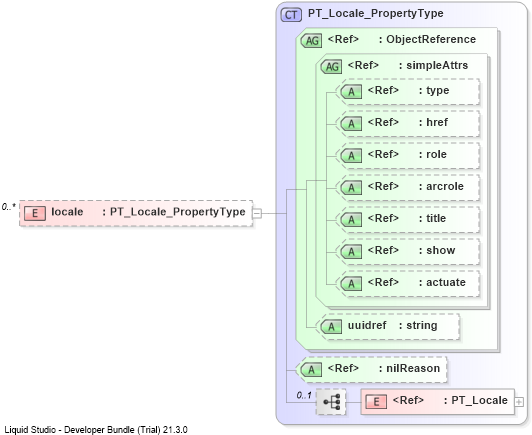Expand the PT_Locale element with the plus box
This screenshot has height=435, width=532.
tap(519, 402)
